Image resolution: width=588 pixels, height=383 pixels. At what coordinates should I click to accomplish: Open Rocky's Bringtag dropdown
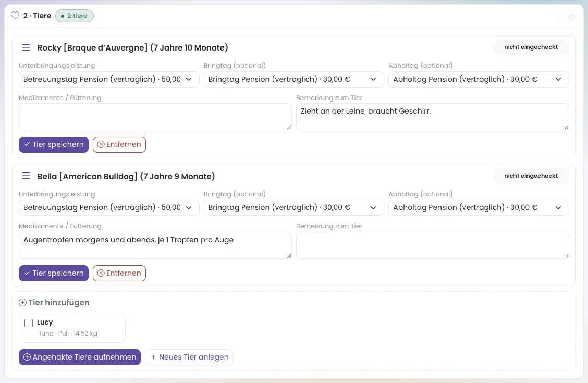point(293,79)
